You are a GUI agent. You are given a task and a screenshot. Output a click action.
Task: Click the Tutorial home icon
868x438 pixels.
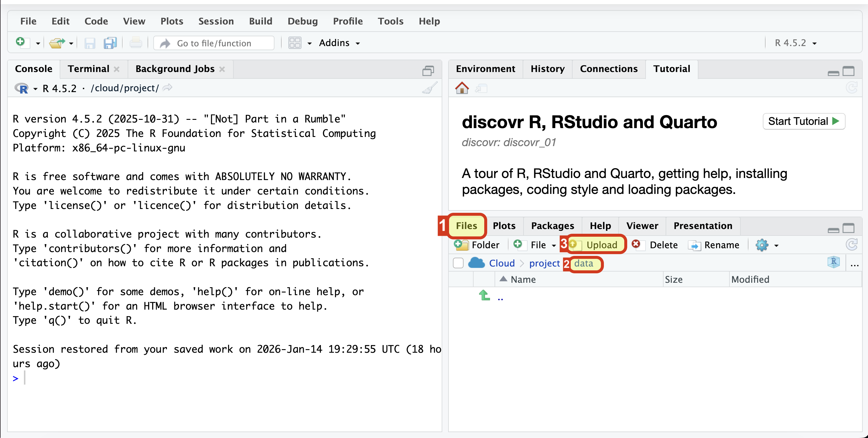coord(462,88)
